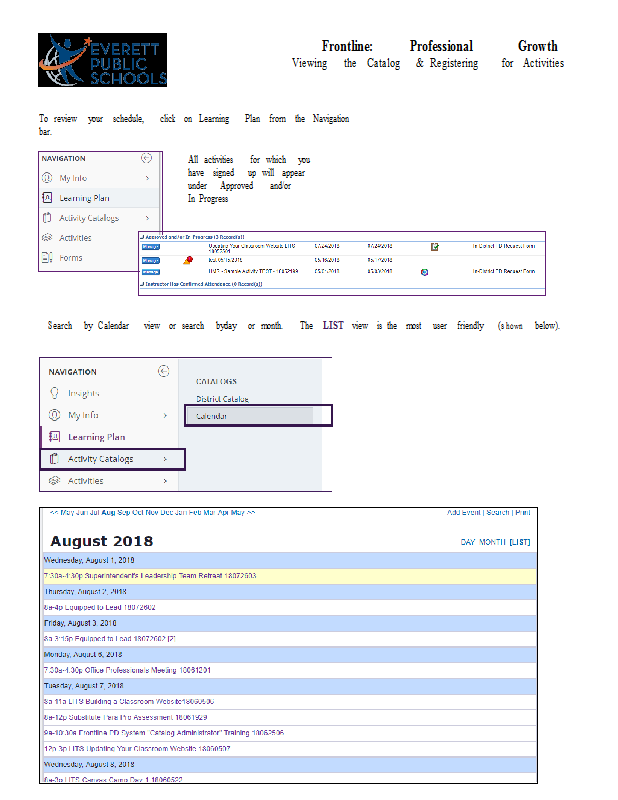
Task: Expand Activity Catalogs chevron in panel with Insights
Action: pos(165,459)
